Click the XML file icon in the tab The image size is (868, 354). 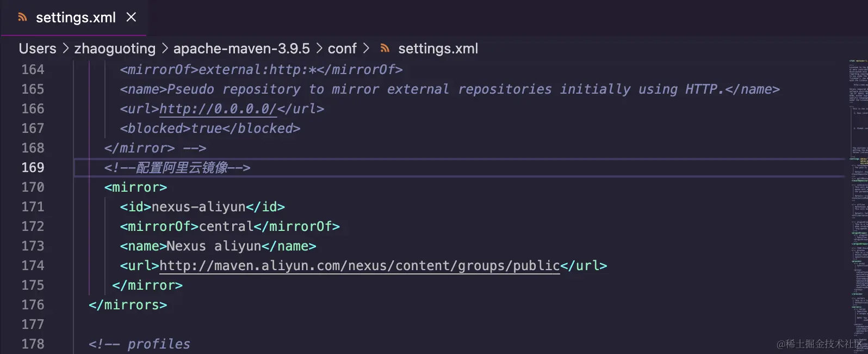22,17
